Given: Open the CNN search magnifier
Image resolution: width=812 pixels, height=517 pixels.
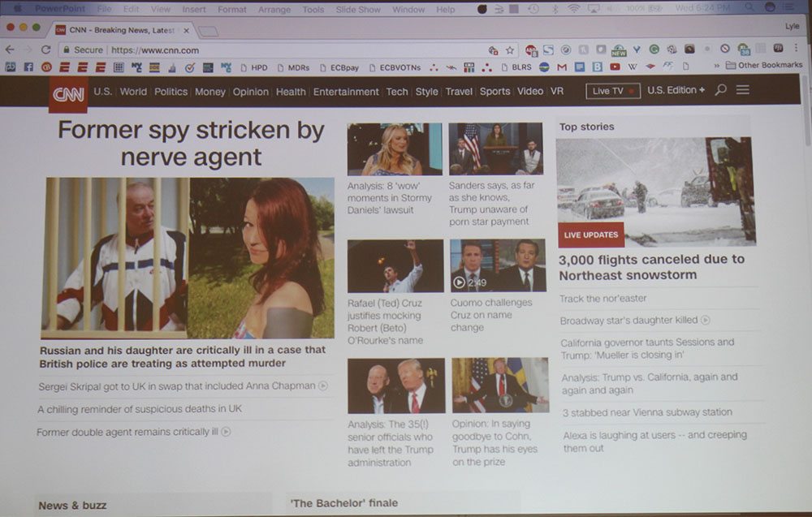Looking at the screenshot, I should [x=720, y=90].
